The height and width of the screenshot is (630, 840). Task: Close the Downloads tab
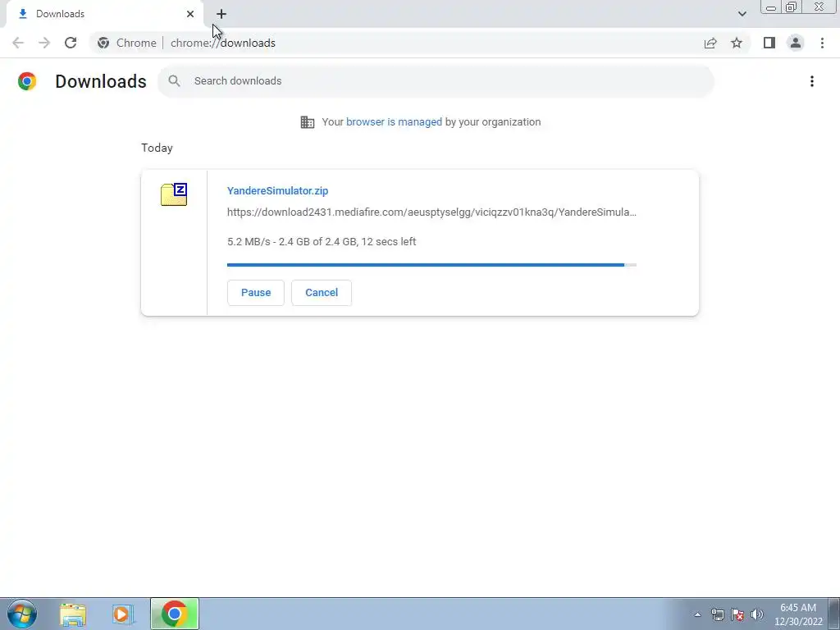pos(190,14)
